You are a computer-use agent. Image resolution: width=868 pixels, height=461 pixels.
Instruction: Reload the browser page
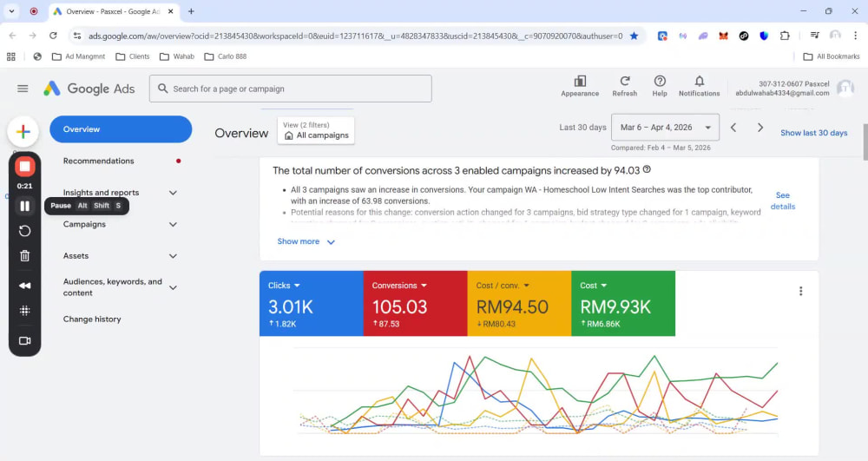pos(53,36)
